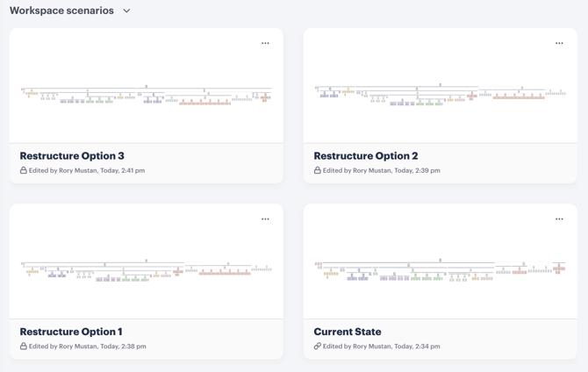588x372 pixels.
Task: Open the Restructure Option 2 more options menu
Action: [x=559, y=43]
